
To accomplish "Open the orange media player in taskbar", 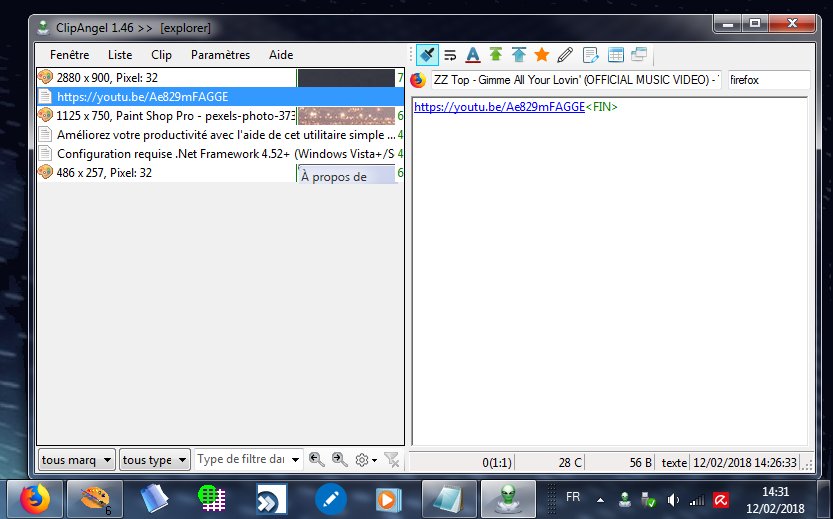I will pos(388,499).
